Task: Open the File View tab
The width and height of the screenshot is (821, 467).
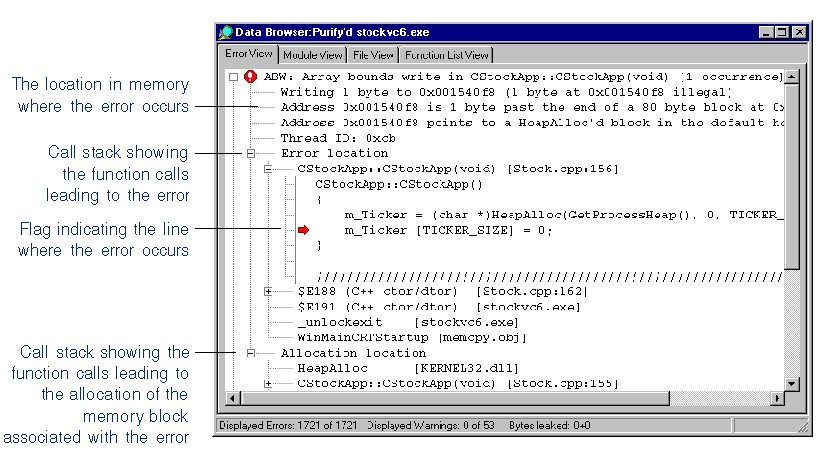Action: 373,55
